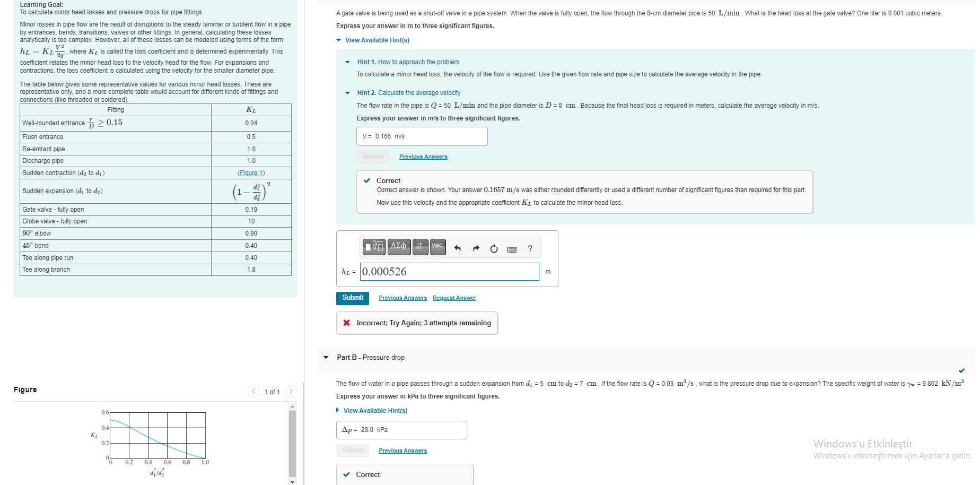Redo the answer edit
This screenshot has height=485, width=980.
(476, 248)
